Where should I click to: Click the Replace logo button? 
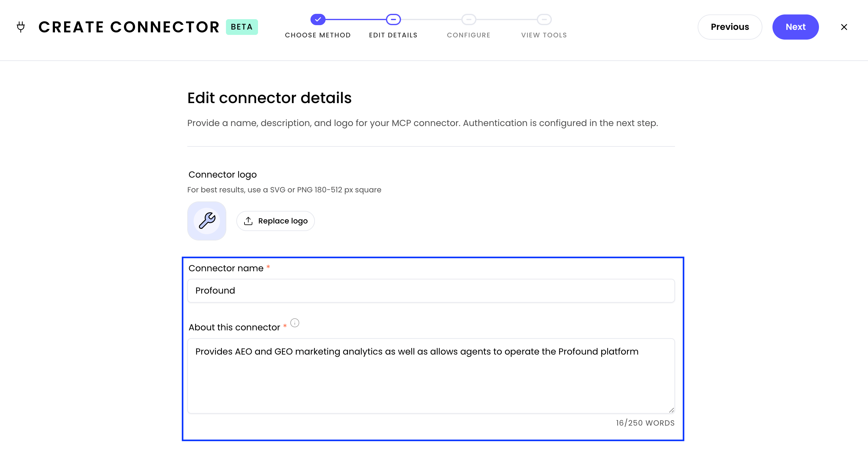click(x=275, y=221)
